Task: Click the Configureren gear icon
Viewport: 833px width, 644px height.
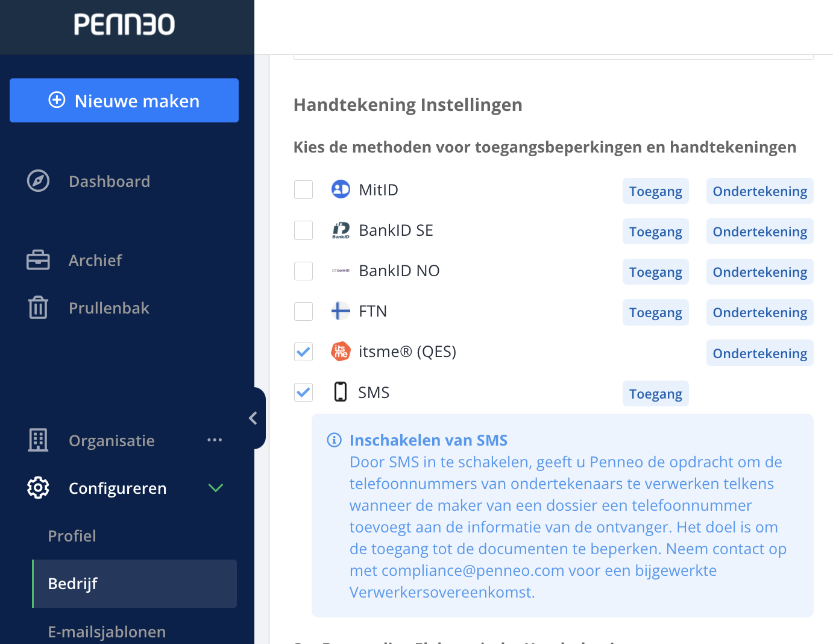Action: point(38,488)
